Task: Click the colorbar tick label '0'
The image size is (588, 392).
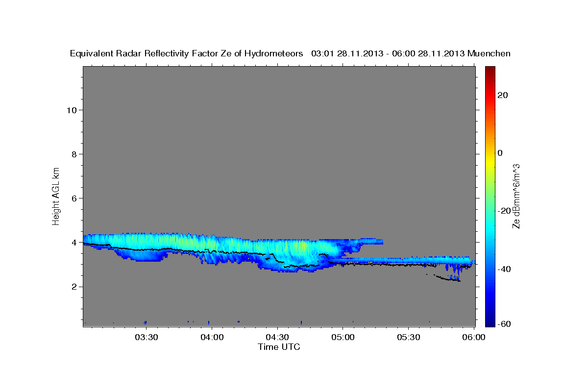Action: [500, 153]
